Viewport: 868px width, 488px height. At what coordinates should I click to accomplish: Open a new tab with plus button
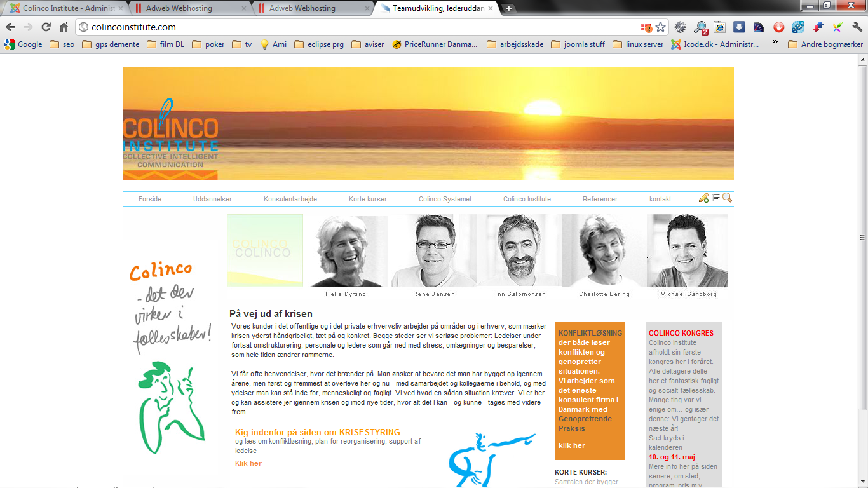[510, 8]
